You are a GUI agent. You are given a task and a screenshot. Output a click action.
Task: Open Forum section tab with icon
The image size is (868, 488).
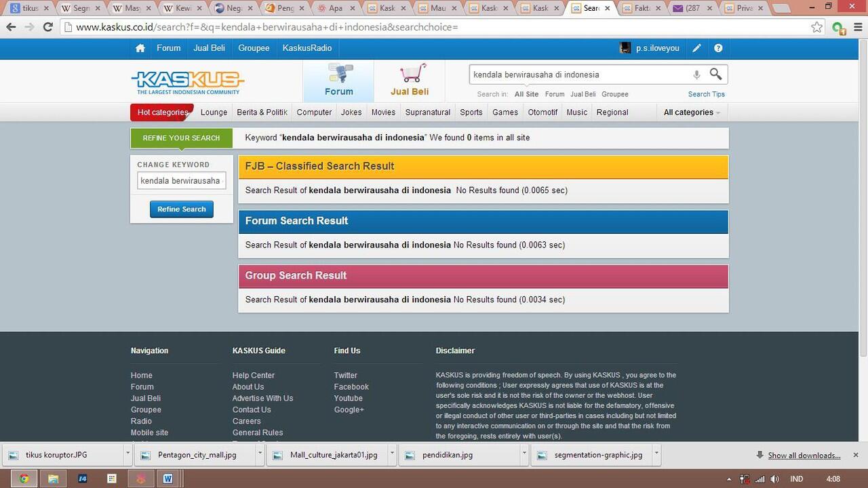(x=338, y=81)
